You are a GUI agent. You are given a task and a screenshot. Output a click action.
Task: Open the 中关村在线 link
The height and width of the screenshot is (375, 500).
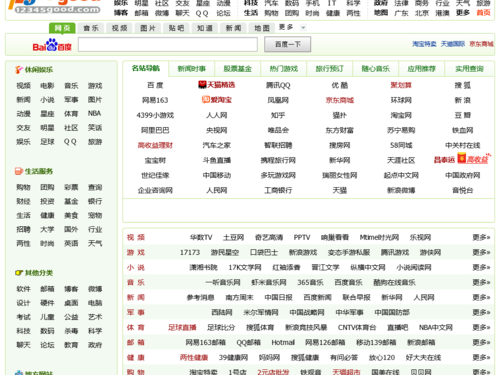[x=463, y=145]
